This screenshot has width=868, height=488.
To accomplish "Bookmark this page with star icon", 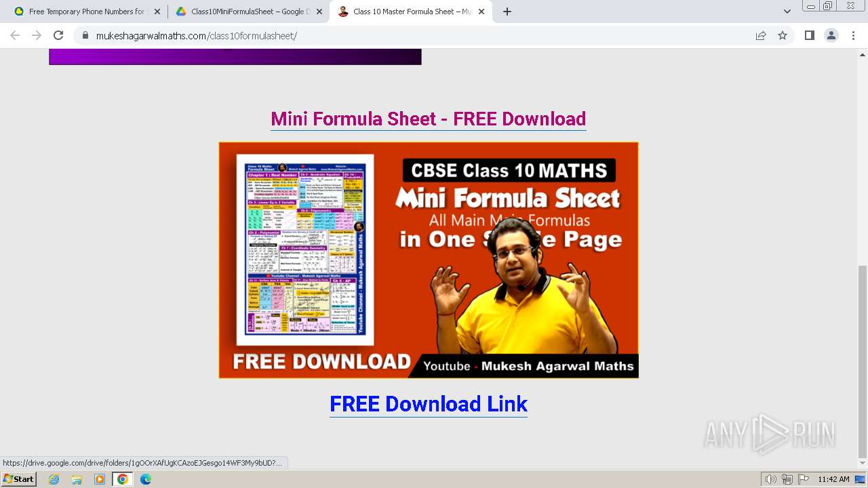I will click(x=783, y=35).
